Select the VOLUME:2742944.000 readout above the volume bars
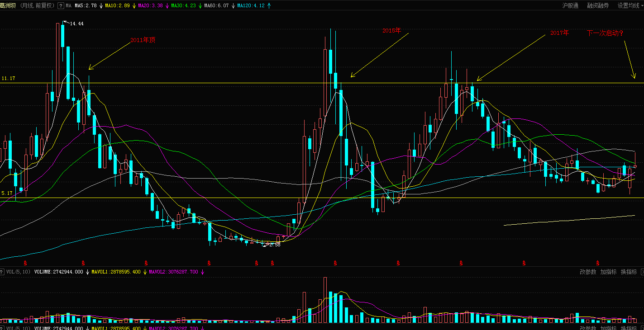 (58, 272)
